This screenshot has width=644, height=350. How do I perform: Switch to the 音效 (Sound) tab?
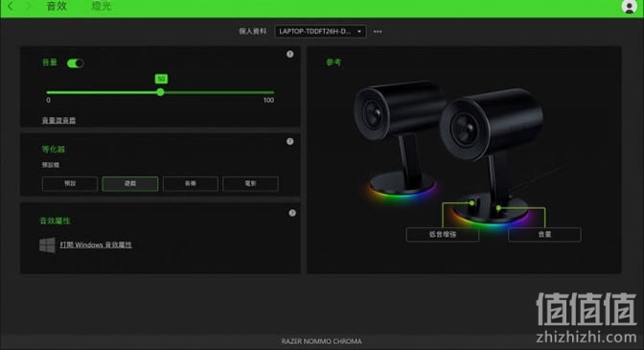pos(57,6)
